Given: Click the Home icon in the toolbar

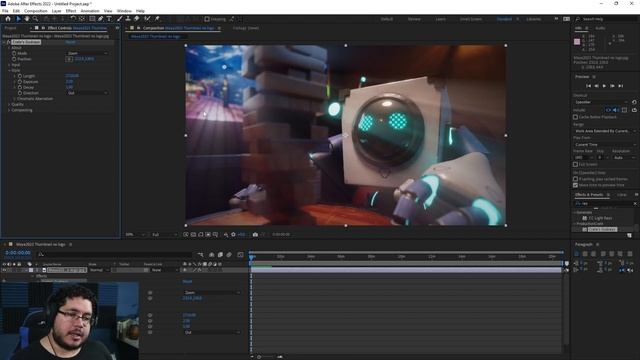Looking at the screenshot, I should coord(8,19).
